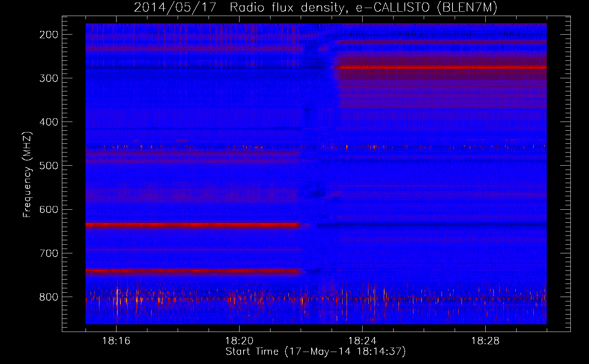
Task: Click the plot title "2014/05/17 Radio flux density, e-CALLISTO (BLEN7M)"
Action: (316, 7)
